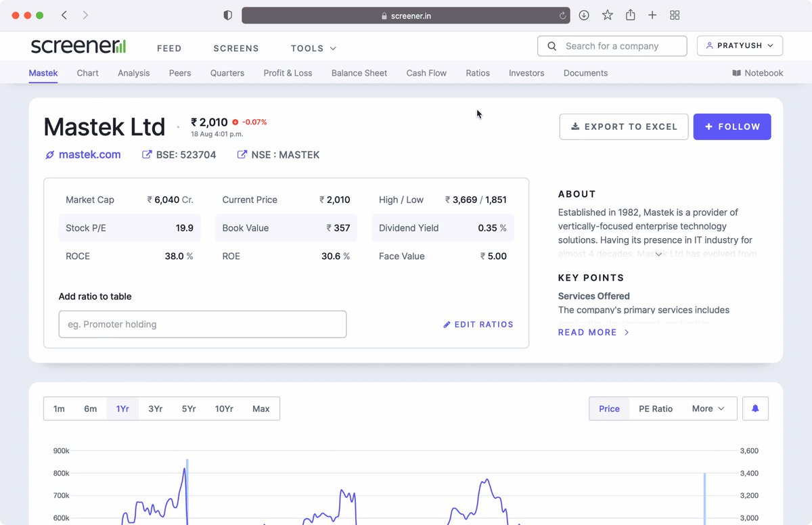Go to the Investors section tab
Screen dimensions: 812x525
(526, 73)
